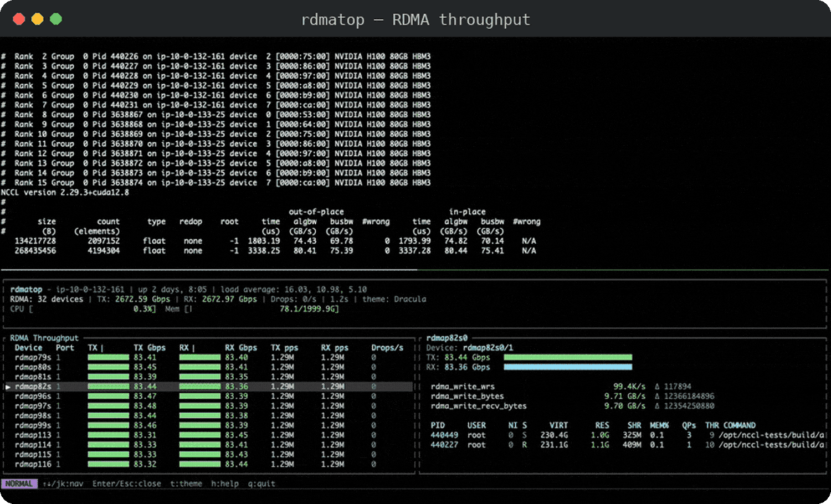The image size is (831, 504).
Task: Click the q:quit shortcut hint
Action: tap(261, 484)
